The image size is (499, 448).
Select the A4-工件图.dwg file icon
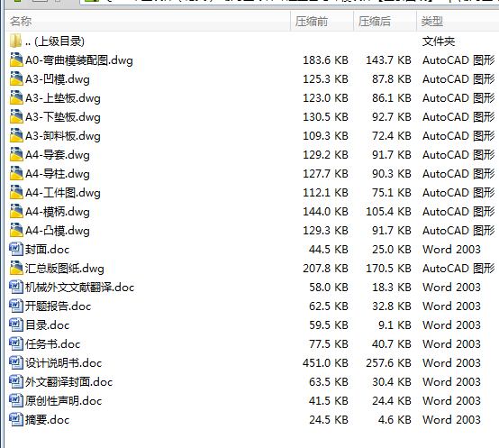coord(16,193)
